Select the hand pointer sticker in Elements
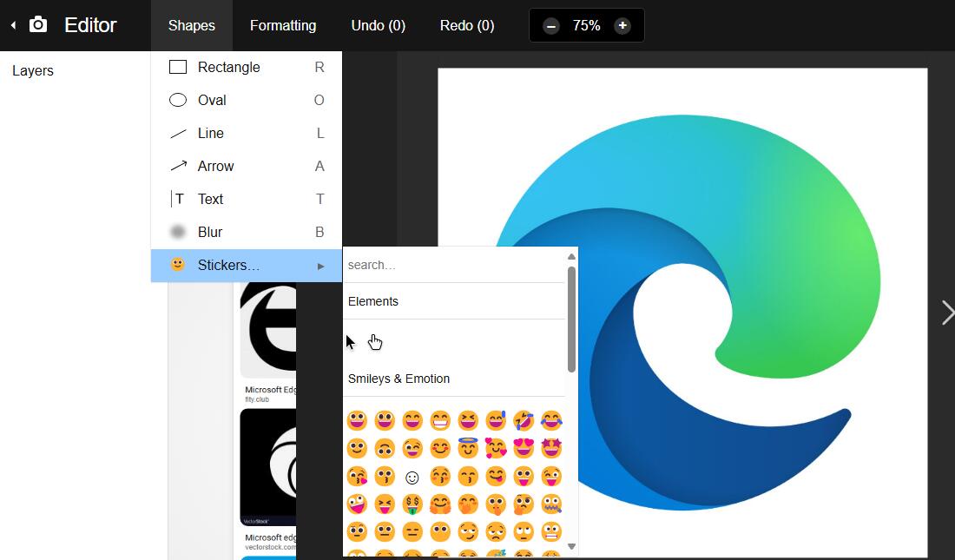Viewport: 955px width, 560px height. pyautogui.click(x=375, y=342)
